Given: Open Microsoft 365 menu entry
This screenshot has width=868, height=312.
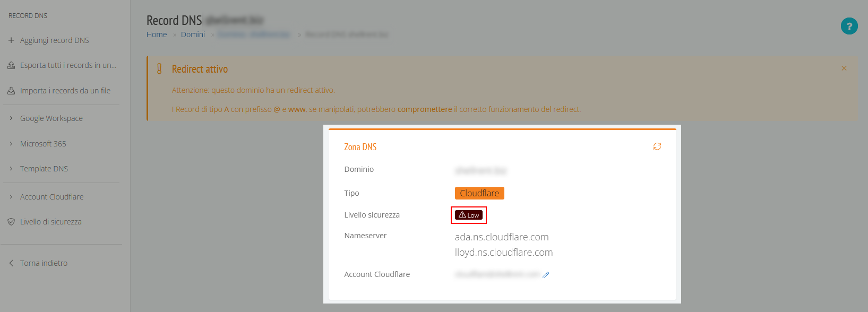Looking at the screenshot, I should tap(43, 144).
